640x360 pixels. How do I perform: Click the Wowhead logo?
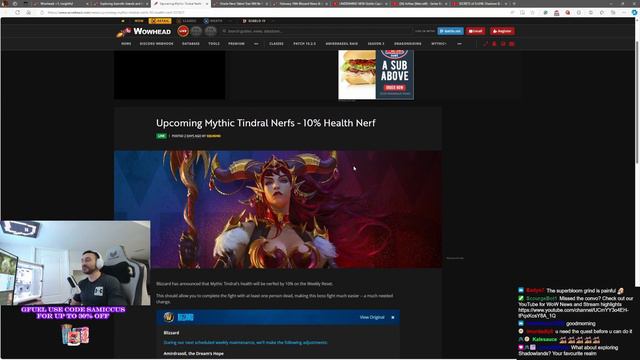[x=144, y=31]
